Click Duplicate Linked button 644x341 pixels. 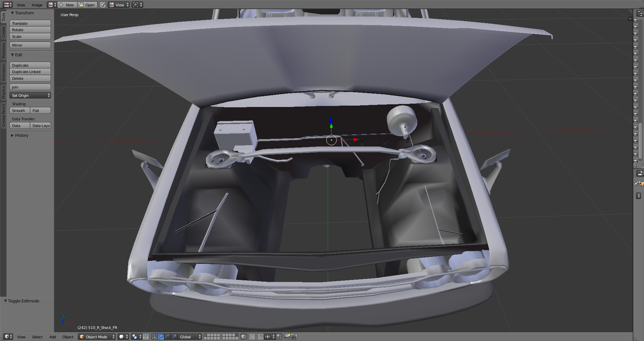click(x=30, y=72)
